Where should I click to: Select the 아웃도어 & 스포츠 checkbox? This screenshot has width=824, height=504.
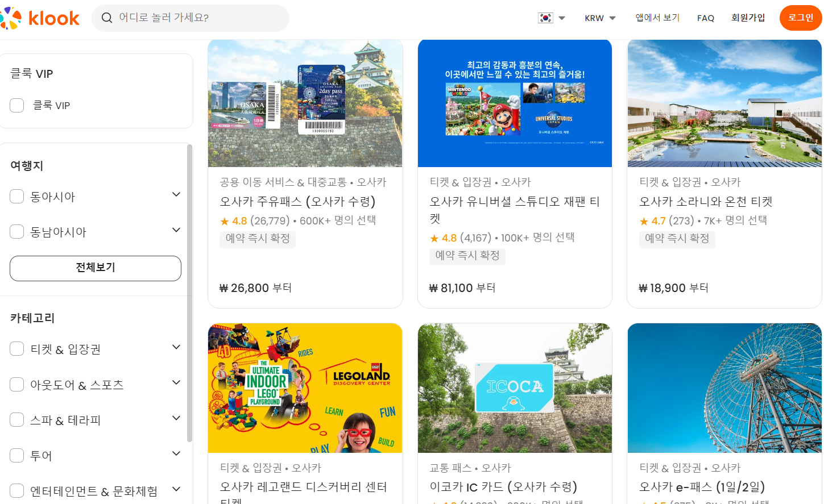click(17, 385)
